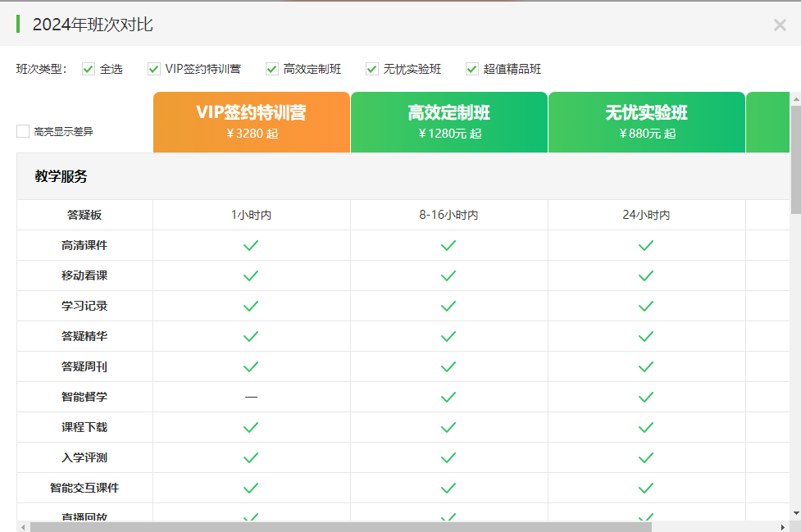Enable the 高亮显示差异 checkbox
This screenshot has width=801, height=532.
pyautogui.click(x=23, y=131)
